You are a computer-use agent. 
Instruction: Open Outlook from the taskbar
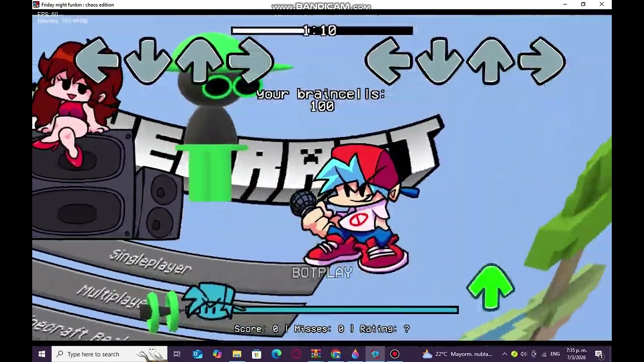coord(197,354)
